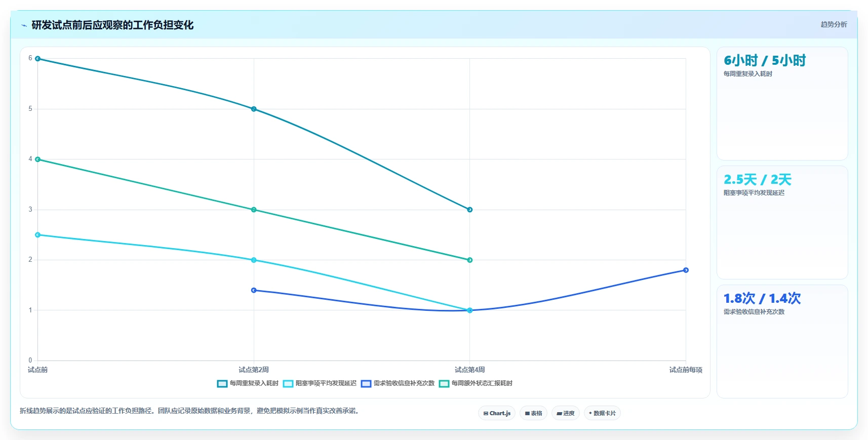The width and height of the screenshot is (868, 440).
Task: Click the 数据卡片 tag button
Action: click(602, 413)
